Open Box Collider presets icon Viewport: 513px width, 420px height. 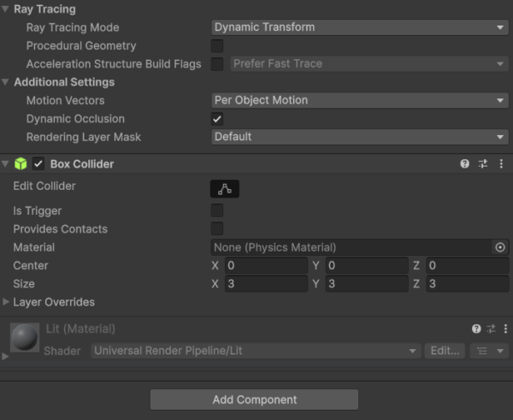pyautogui.click(x=482, y=163)
